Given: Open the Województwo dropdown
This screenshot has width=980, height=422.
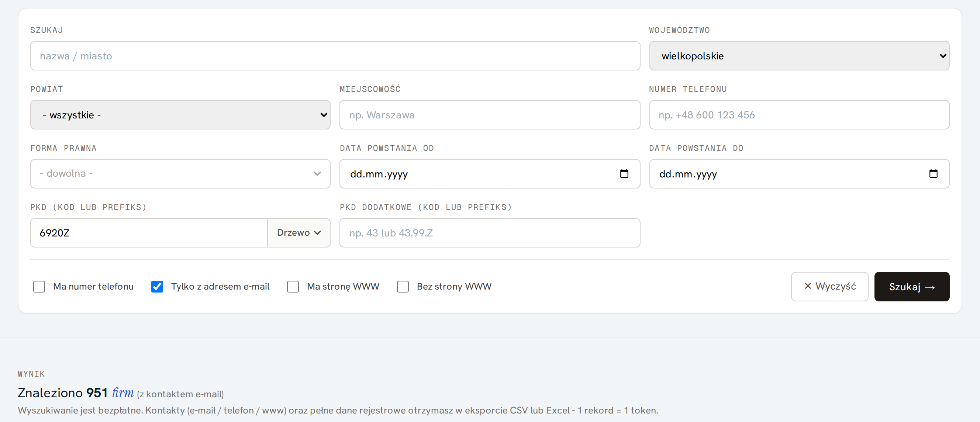Looking at the screenshot, I should tap(799, 56).
